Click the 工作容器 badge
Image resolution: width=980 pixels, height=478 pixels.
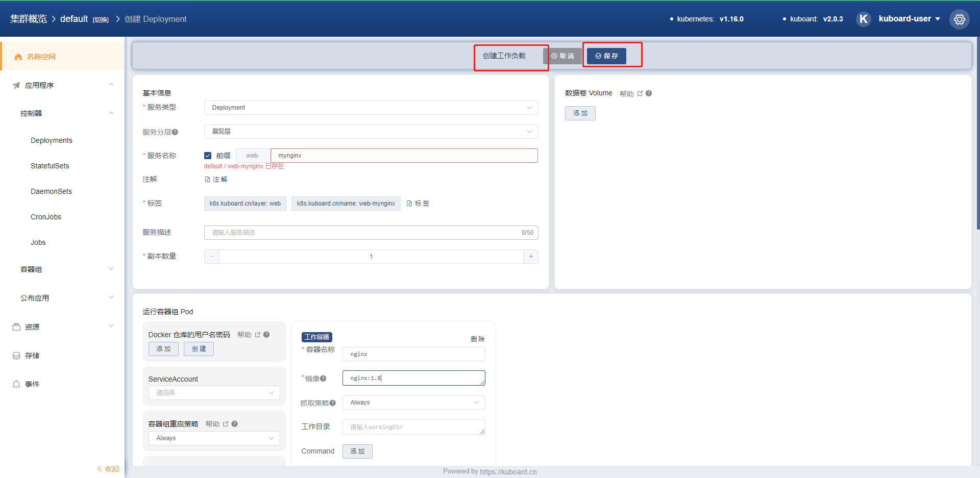[x=317, y=337]
